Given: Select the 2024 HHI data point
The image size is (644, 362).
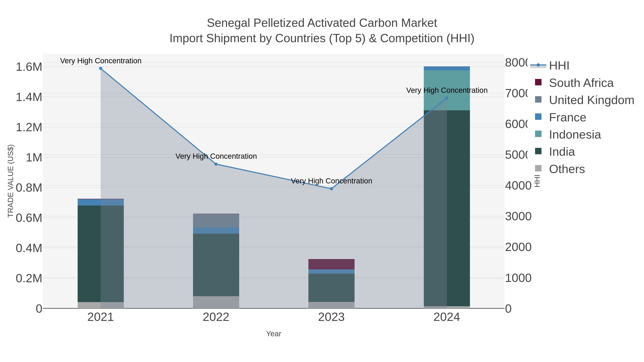Looking at the screenshot, I should click(x=447, y=98).
